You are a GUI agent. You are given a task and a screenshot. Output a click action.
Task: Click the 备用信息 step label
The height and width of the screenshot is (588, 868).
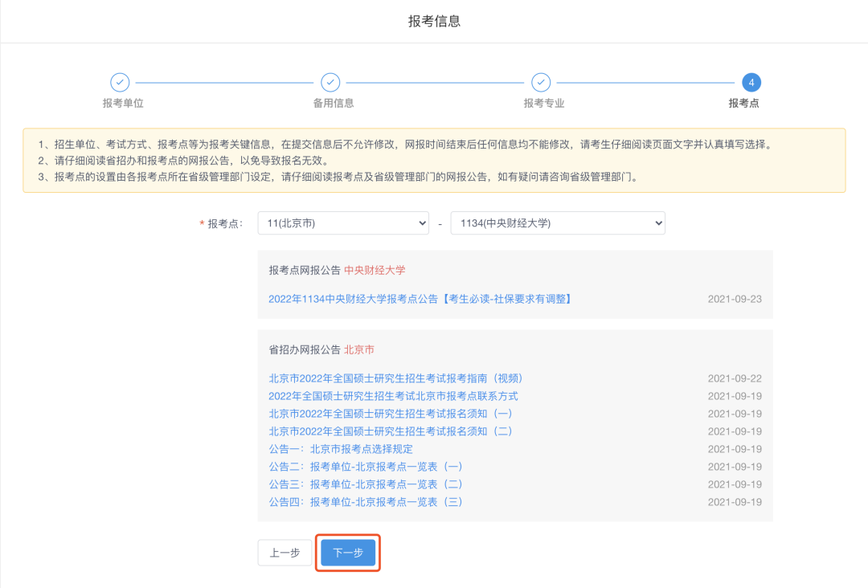(x=334, y=104)
